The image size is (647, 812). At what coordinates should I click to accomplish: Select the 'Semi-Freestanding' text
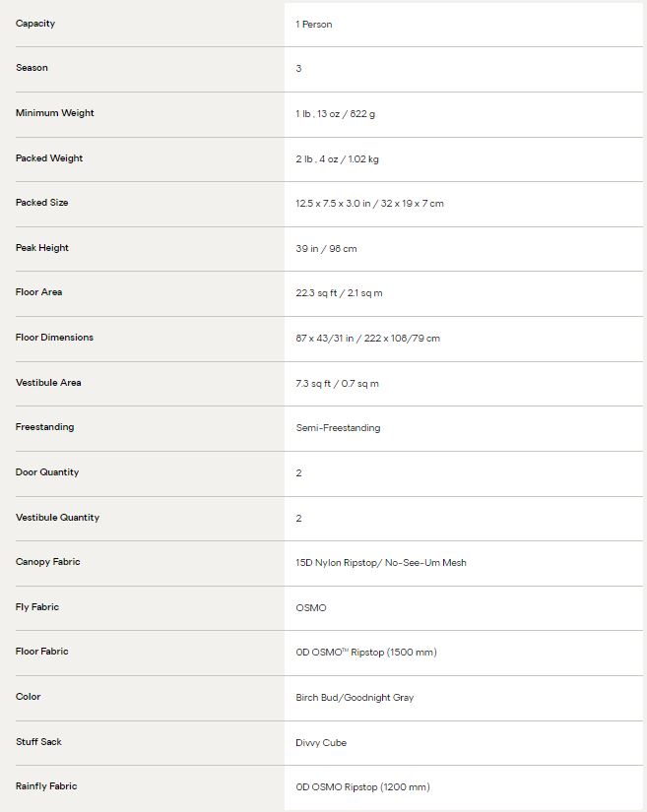pos(338,428)
